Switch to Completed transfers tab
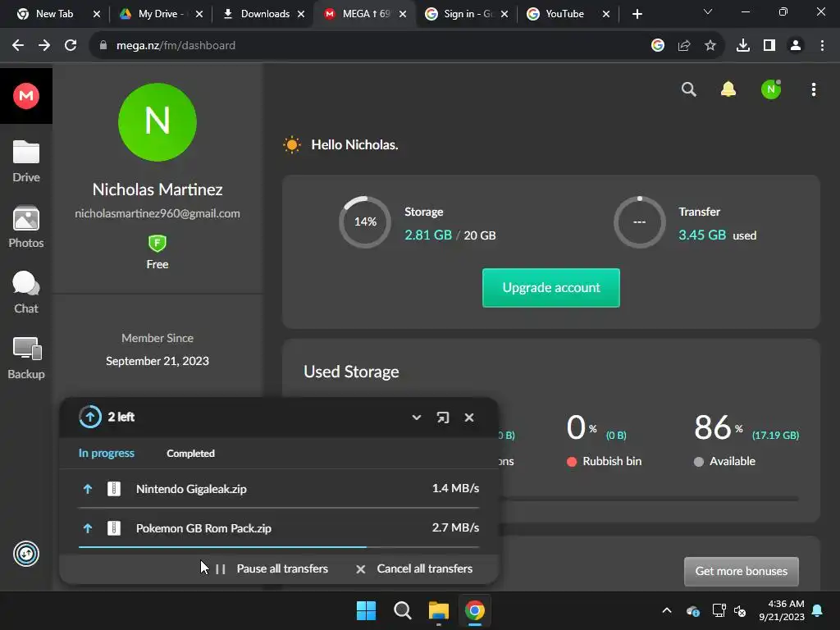Viewport: 840px width, 630px height. click(190, 453)
